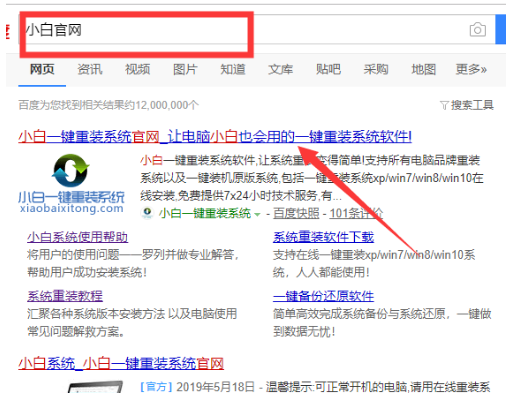The width and height of the screenshot is (512, 397).
Task: Open the 图片 tab
Action: click(185, 69)
